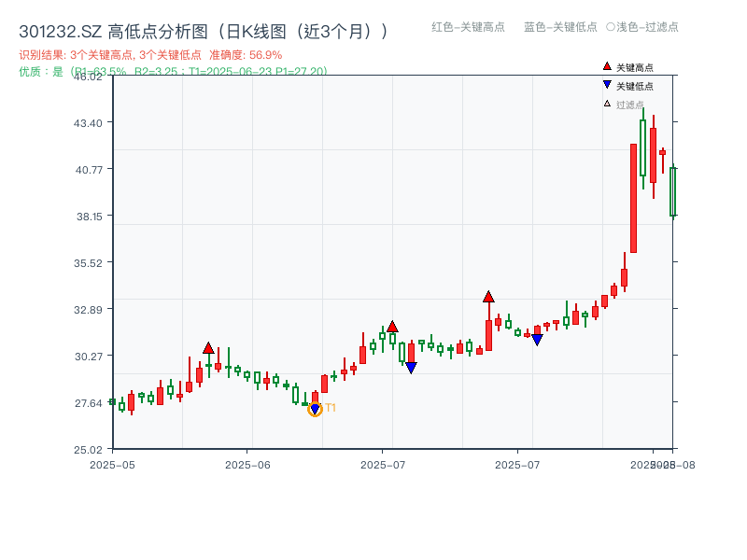Click the blue 关键低点 triangle icon in legend

coord(606,85)
